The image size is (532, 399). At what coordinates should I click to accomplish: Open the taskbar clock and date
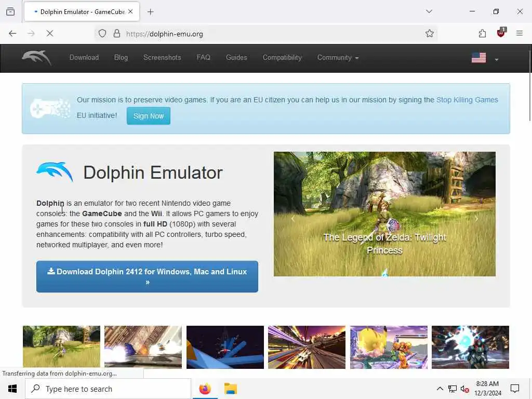(x=487, y=389)
